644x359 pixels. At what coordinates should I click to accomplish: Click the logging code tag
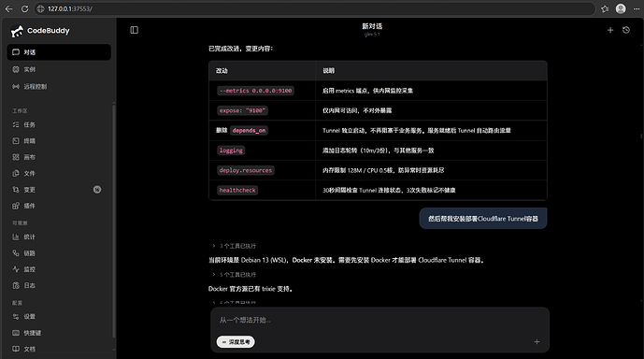pos(231,151)
